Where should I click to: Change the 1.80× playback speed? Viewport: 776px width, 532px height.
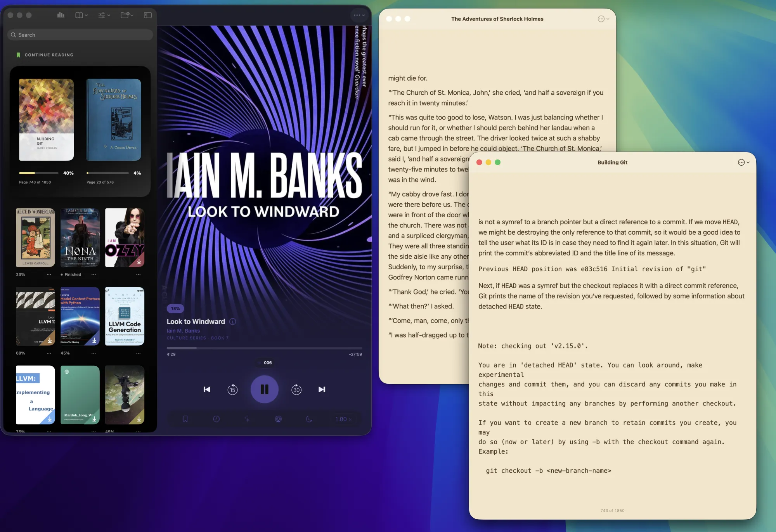[x=343, y=419]
